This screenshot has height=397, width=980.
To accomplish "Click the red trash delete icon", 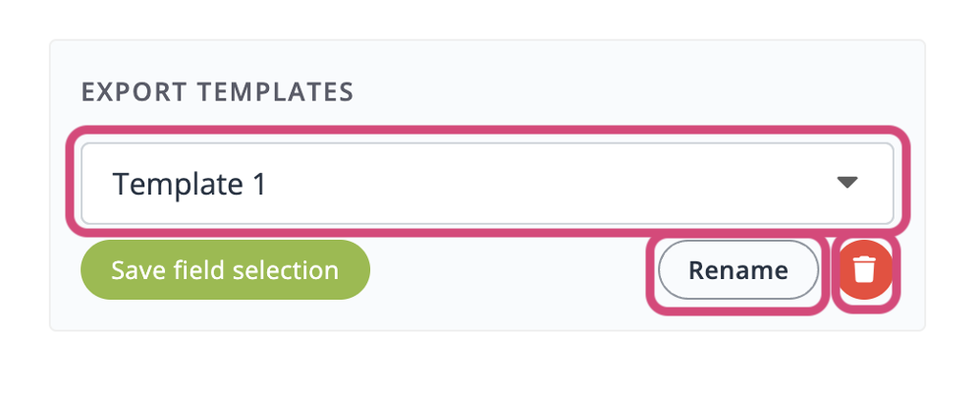I will [864, 269].
